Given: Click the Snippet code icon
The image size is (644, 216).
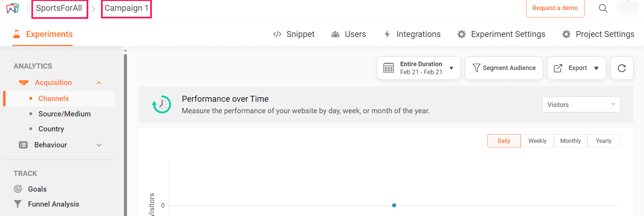Looking at the screenshot, I should [x=277, y=34].
